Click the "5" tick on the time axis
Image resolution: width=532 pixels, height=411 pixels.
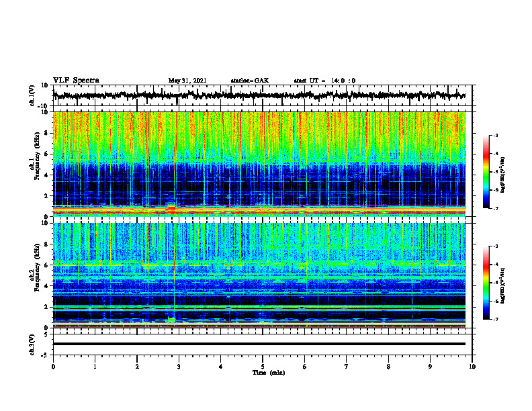(263, 367)
